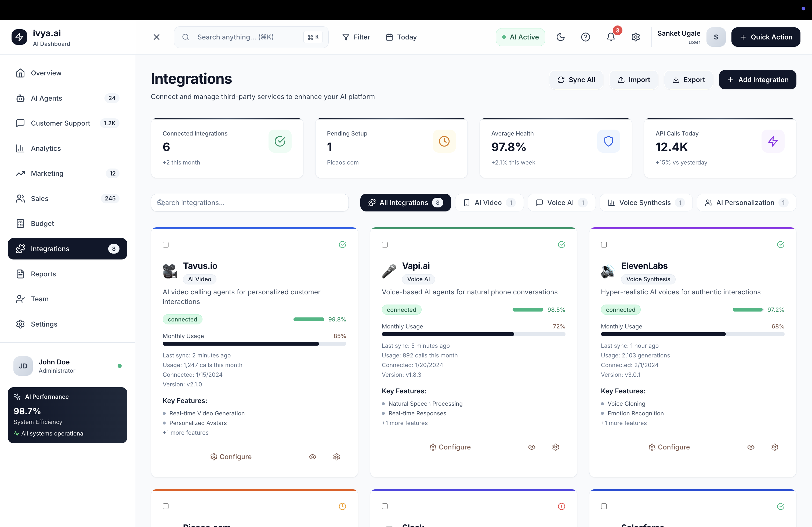Click the Add Integration button
This screenshot has height=527, width=812.
coord(757,80)
